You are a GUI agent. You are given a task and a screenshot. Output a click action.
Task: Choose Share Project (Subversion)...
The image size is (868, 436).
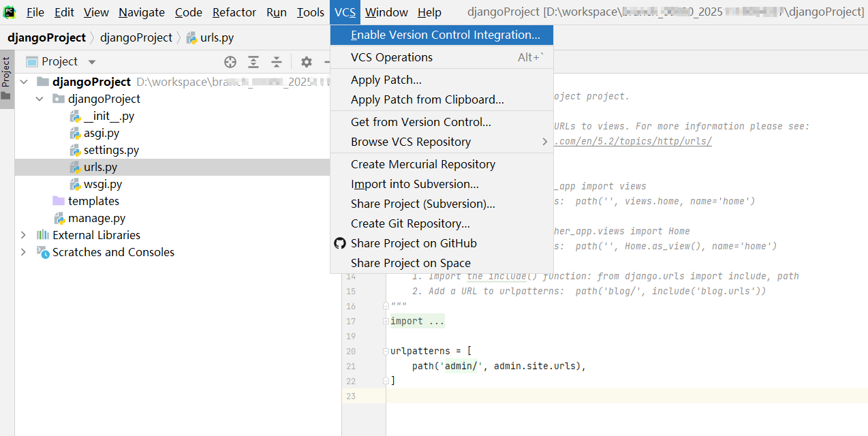441,204
